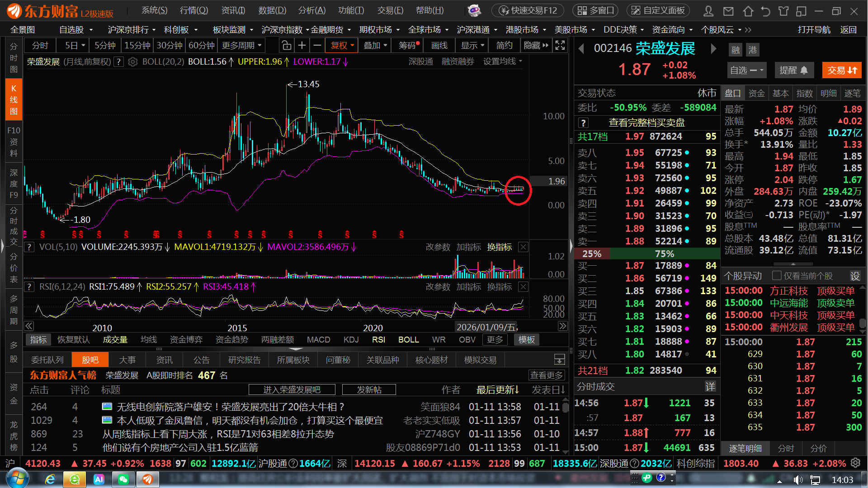Check the 仅看当前个股 checkbox
The image size is (868, 488).
(777, 276)
